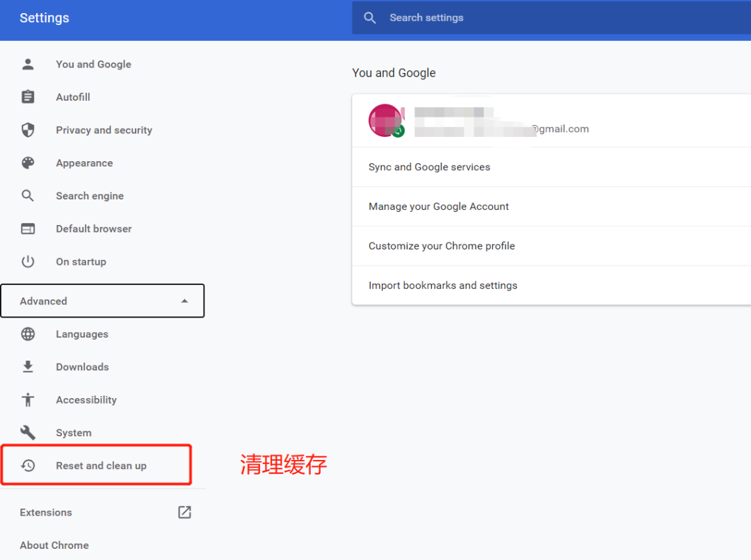751x560 pixels.
Task: Select Default browser in the sidebar
Action: pos(93,229)
